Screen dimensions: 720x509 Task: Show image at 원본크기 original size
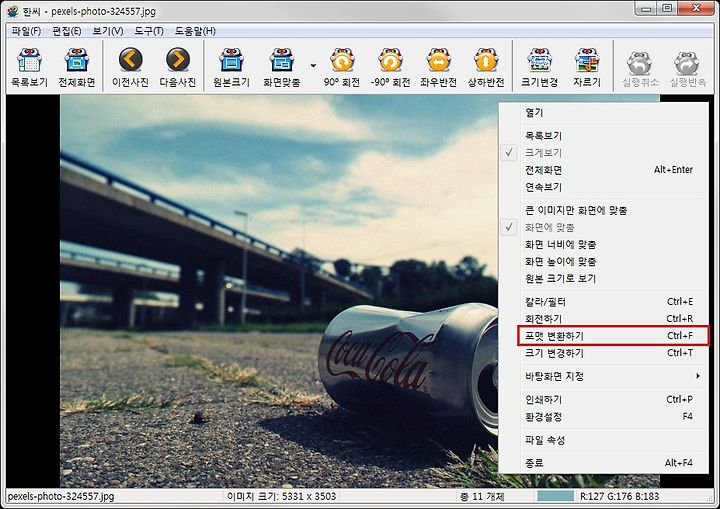tap(231, 67)
